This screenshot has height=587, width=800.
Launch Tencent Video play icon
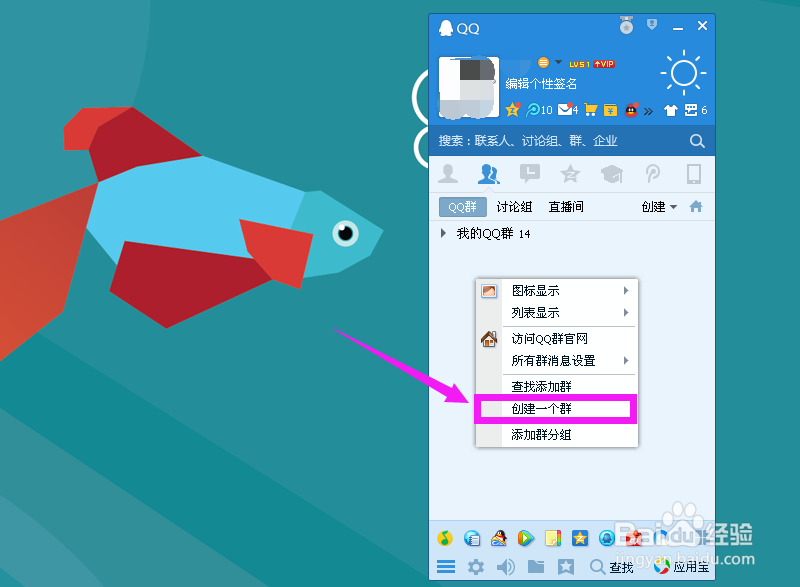pos(526,538)
